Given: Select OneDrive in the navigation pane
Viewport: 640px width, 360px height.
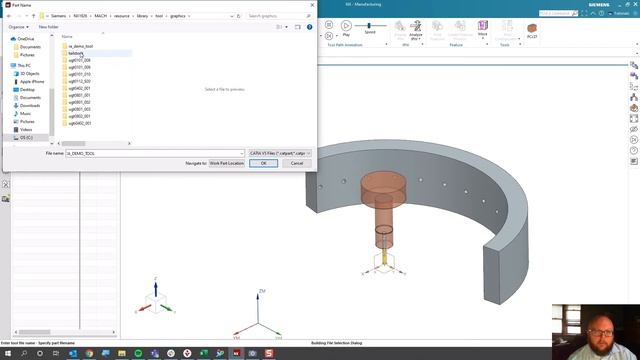Looking at the screenshot, I should [x=26, y=39].
